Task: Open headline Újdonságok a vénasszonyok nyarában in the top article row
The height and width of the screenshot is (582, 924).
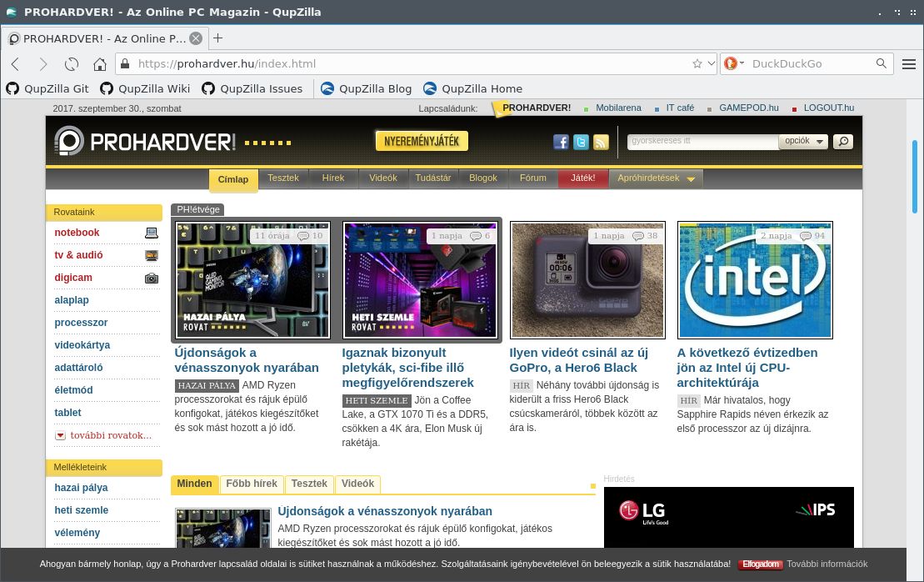Action: click(247, 360)
